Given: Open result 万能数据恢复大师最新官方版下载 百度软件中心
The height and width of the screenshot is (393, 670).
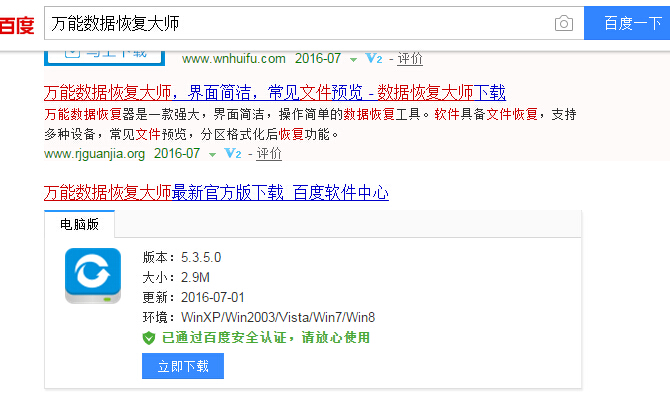Looking at the screenshot, I should tap(216, 193).
